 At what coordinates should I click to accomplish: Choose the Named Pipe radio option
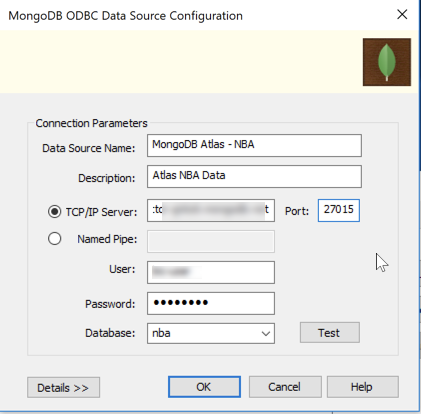[54, 239]
